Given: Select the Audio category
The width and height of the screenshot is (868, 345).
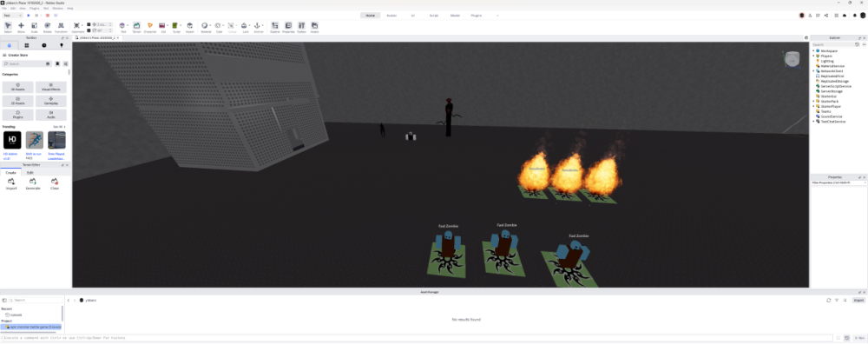Looking at the screenshot, I should [51, 115].
